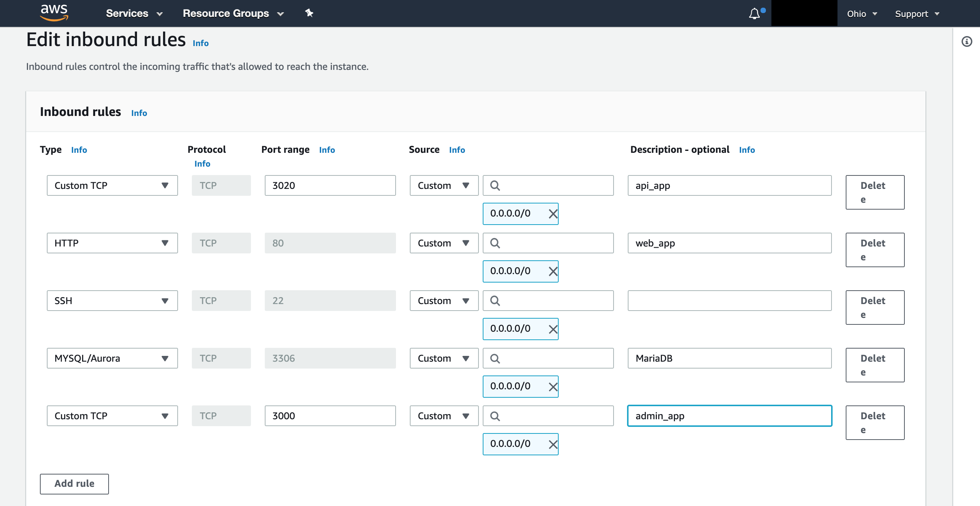
Task: Open Info link next to Description - optional
Action: (747, 150)
